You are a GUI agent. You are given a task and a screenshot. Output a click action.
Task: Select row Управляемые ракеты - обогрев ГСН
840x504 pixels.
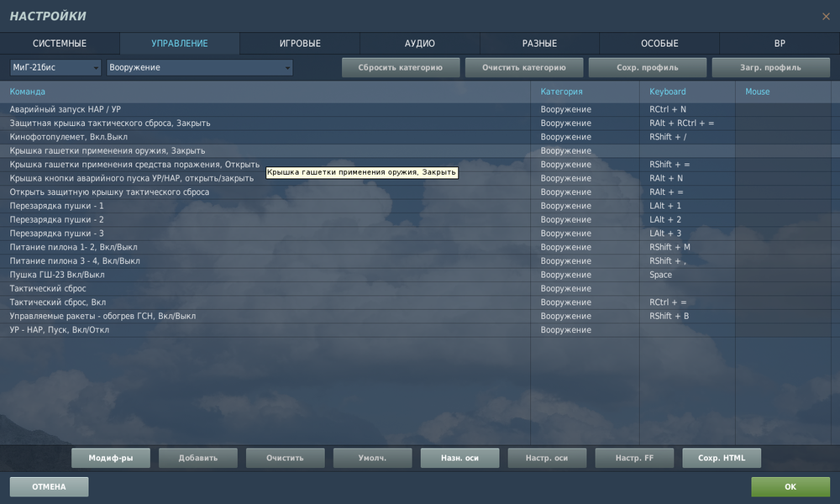[416, 317]
